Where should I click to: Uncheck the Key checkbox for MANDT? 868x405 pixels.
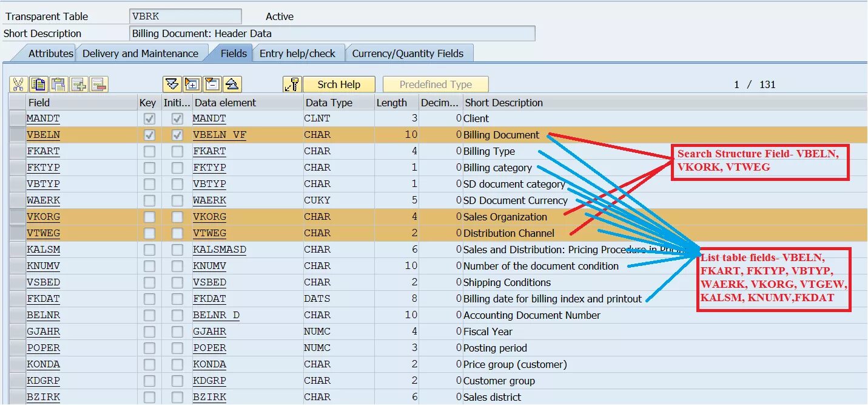[x=147, y=118]
